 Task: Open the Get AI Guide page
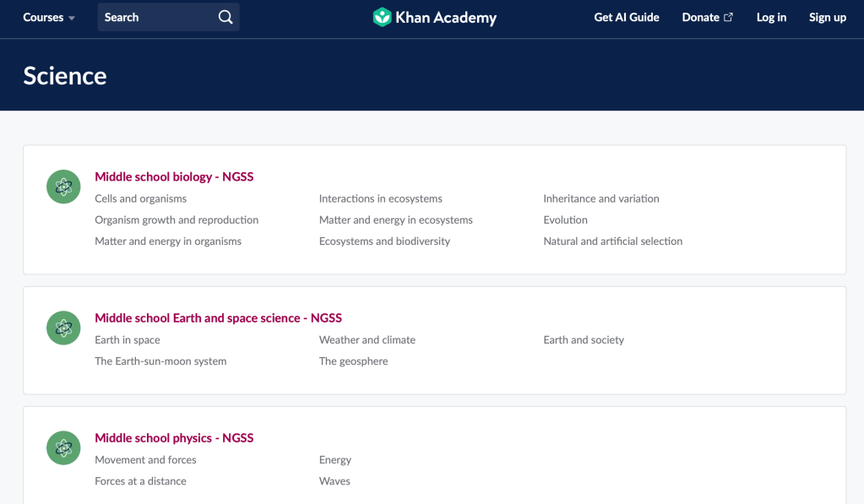(x=627, y=18)
